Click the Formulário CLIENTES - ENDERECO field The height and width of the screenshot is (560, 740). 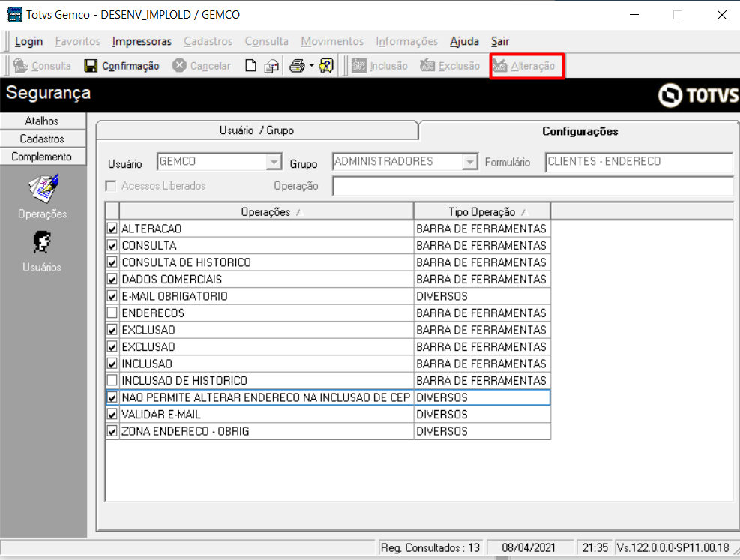pos(639,162)
